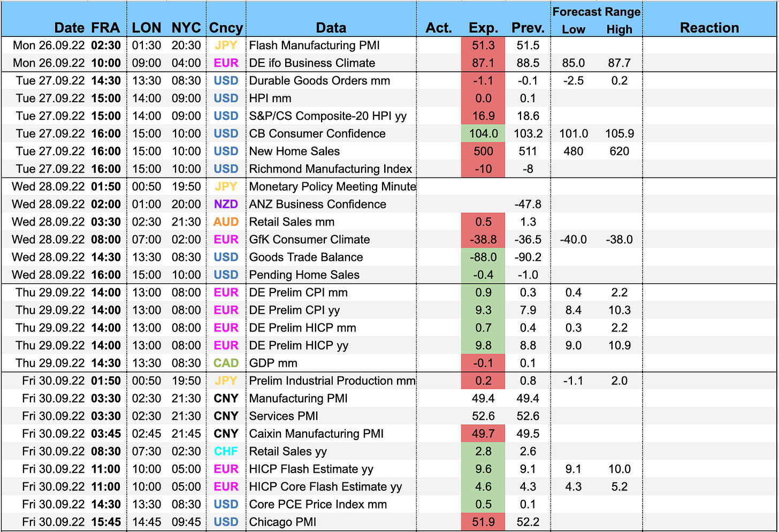Select the Act. column header
This screenshot has width=779, height=532.
439,28
